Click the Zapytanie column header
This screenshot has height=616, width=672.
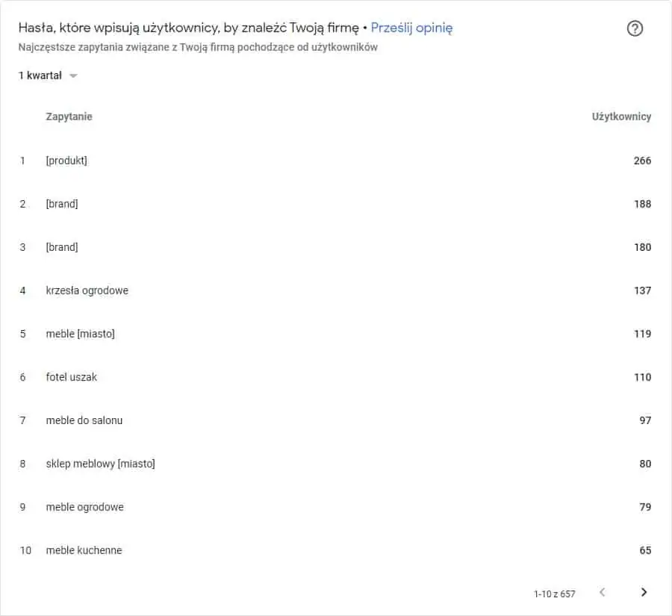(x=69, y=116)
